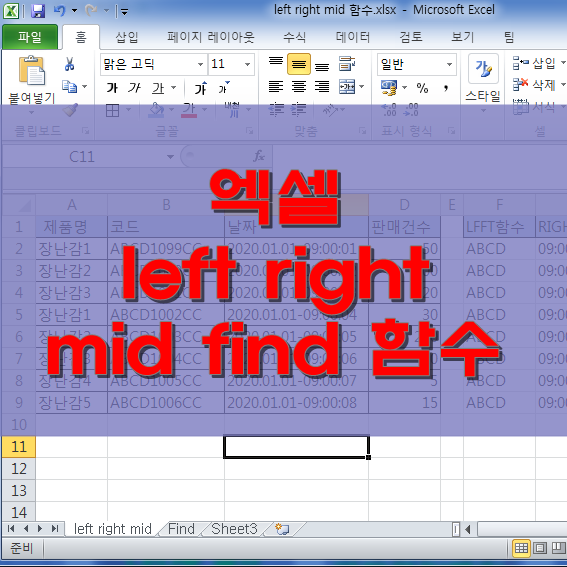
Task: Open the 일반 number format dropdown
Action: point(449,64)
